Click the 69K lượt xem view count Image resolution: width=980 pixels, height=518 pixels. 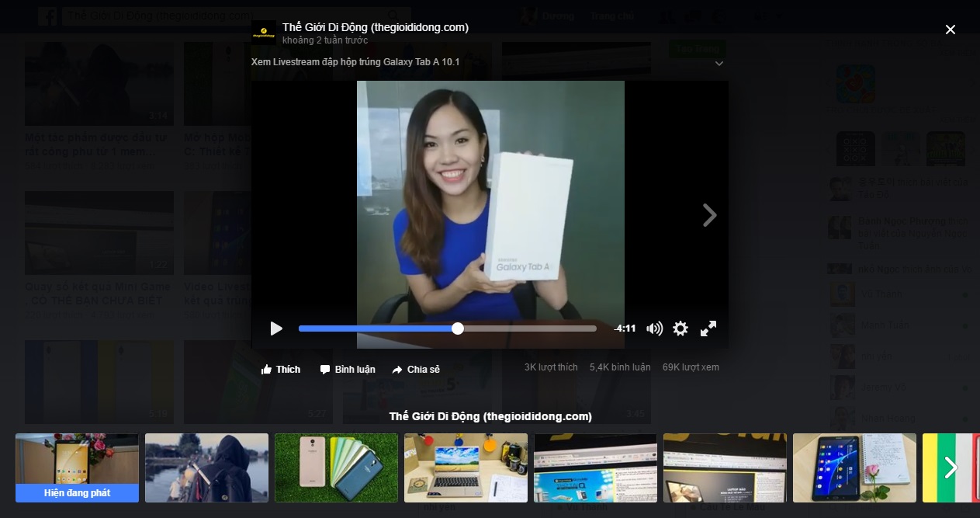pyautogui.click(x=691, y=367)
